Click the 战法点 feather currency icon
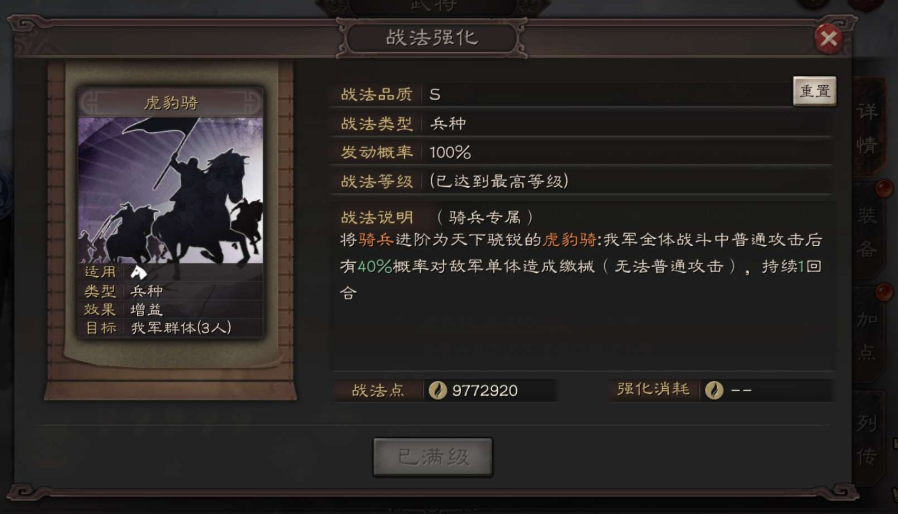 pos(438,390)
